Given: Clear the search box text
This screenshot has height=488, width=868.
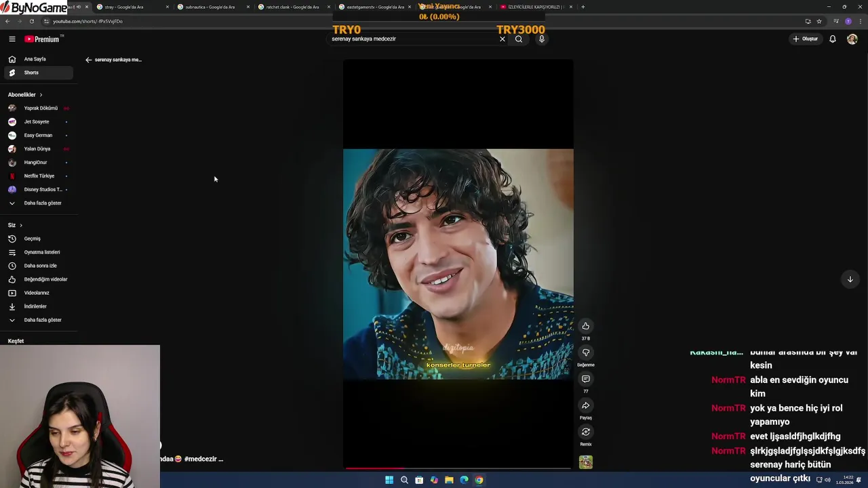Looking at the screenshot, I should click(x=502, y=39).
